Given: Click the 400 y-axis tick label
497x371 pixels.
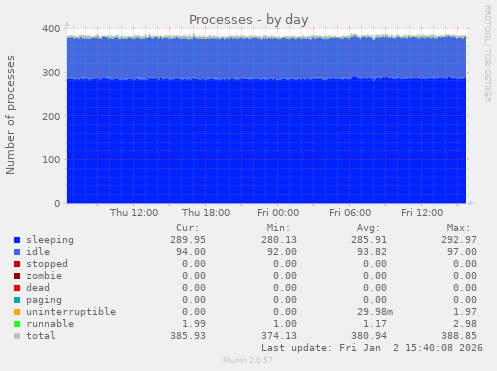Looking at the screenshot, I should (x=51, y=29).
